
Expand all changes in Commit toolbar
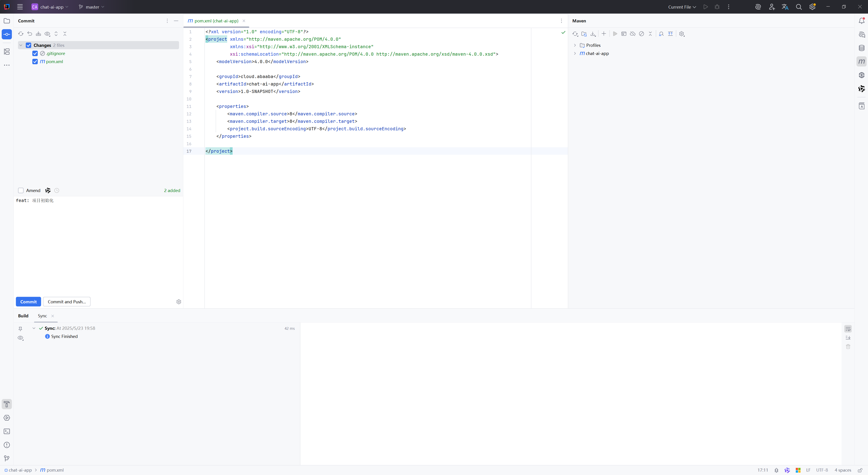[56, 34]
